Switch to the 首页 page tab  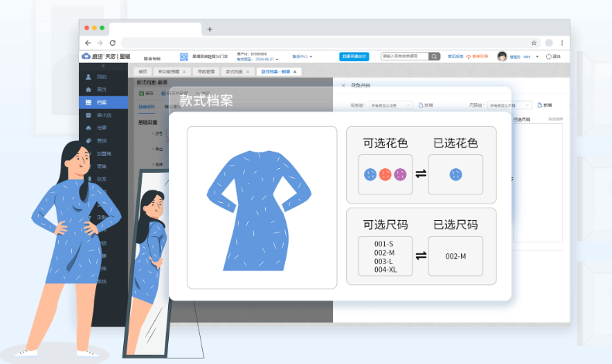[x=143, y=72]
